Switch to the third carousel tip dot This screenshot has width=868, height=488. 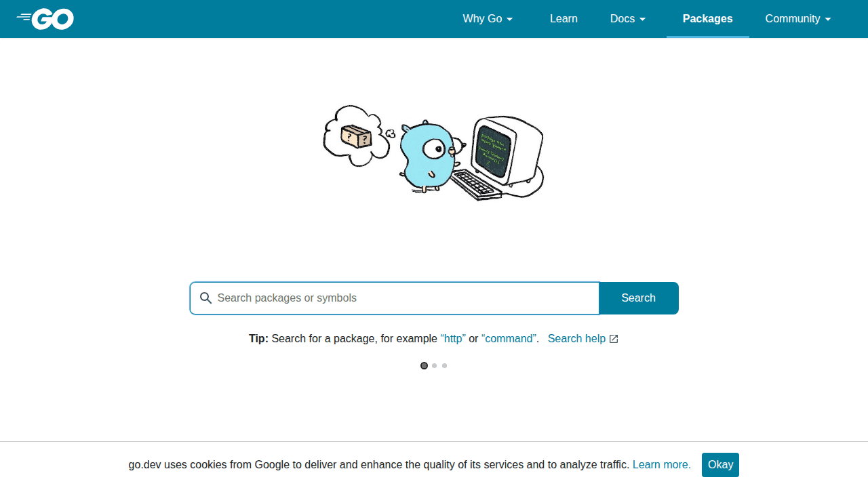445,366
